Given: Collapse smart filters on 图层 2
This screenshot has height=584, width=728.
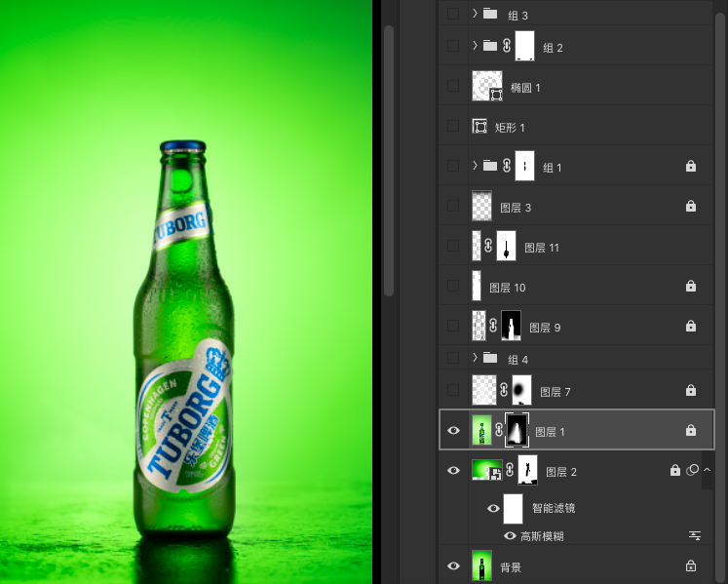Looking at the screenshot, I should (x=708, y=470).
